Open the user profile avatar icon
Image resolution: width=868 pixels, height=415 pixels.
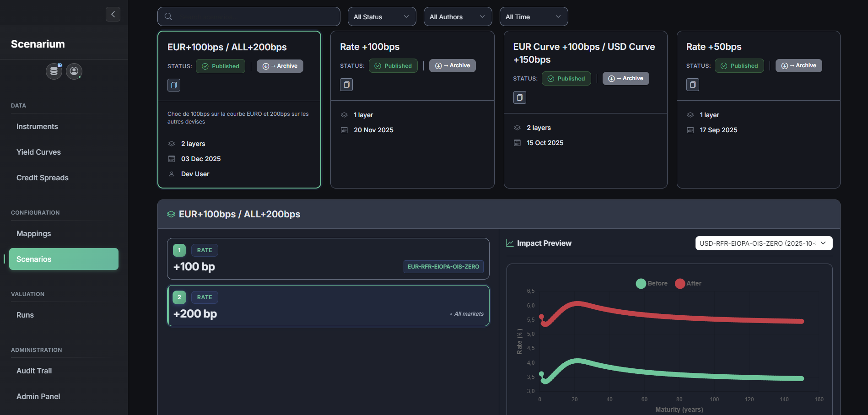pos(74,71)
